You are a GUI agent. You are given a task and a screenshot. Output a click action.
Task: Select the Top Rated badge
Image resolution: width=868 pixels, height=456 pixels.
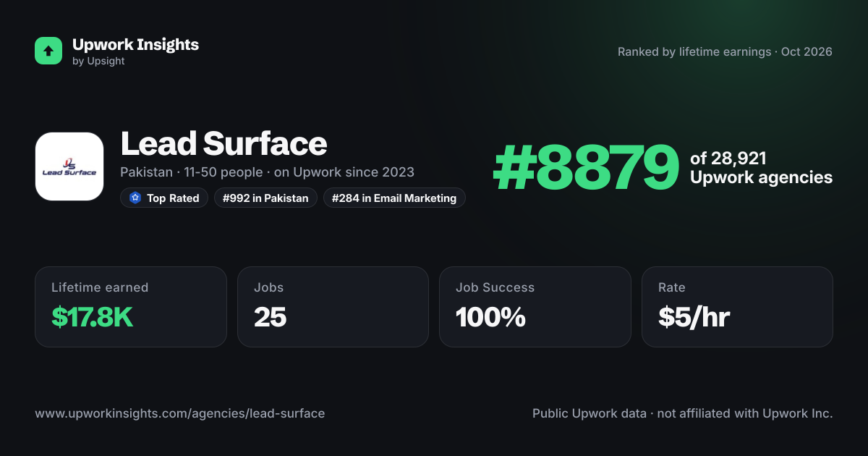(x=164, y=198)
